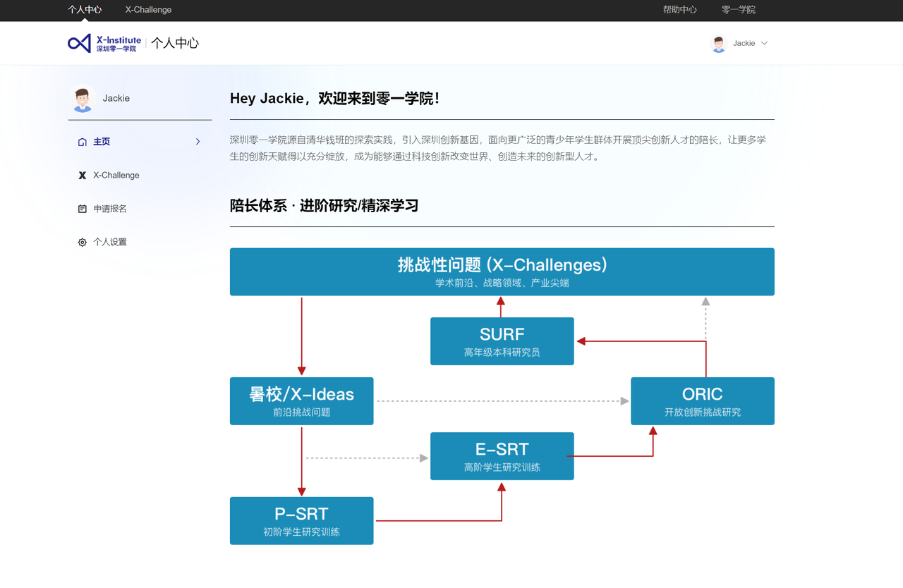
Task: Click the large Jackie avatar in sidebar
Action: [83, 99]
